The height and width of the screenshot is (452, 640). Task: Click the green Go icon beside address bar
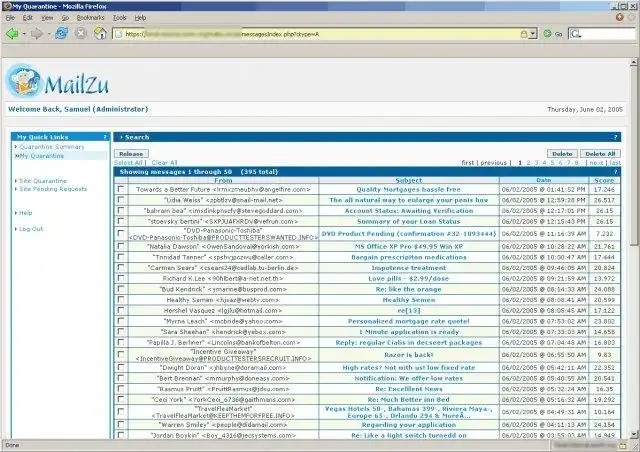(547, 34)
